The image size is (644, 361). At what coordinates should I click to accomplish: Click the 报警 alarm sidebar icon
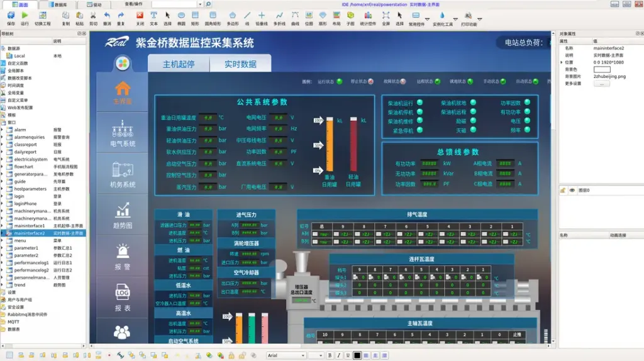[x=123, y=252]
